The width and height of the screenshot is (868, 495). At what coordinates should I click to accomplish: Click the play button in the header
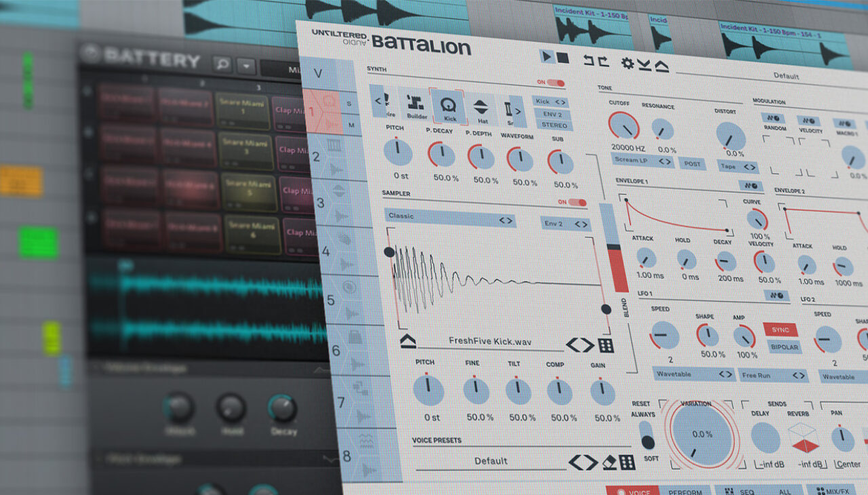click(x=547, y=58)
